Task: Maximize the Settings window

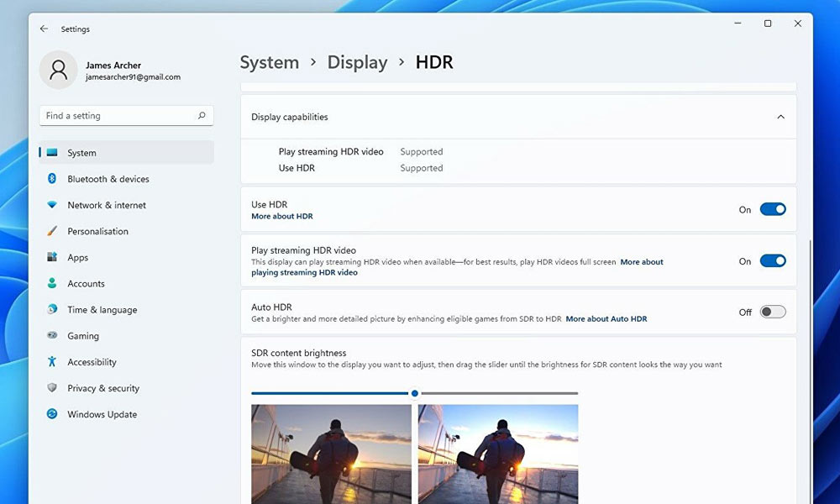Action: [768, 24]
